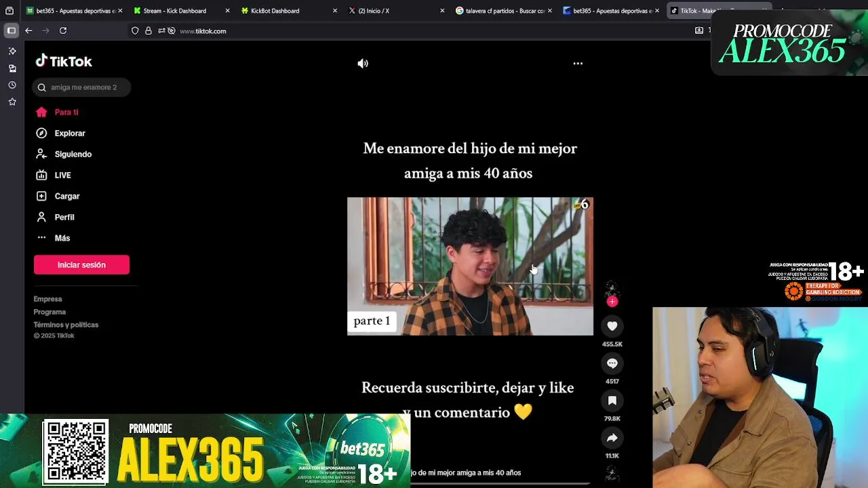The image size is (868, 488).
Task: Follow the creator via the red plus badge
Action: point(612,302)
